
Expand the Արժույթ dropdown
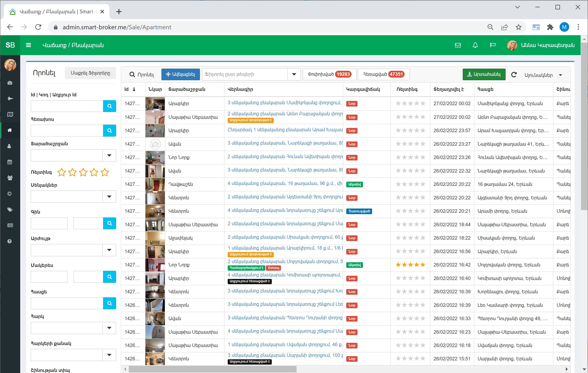[x=109, y=250]
